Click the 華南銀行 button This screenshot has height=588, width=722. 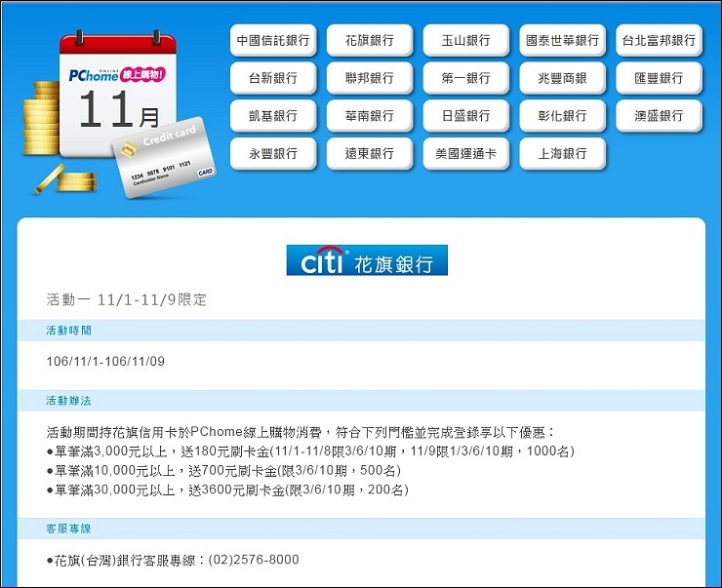[x=370, y=116]
